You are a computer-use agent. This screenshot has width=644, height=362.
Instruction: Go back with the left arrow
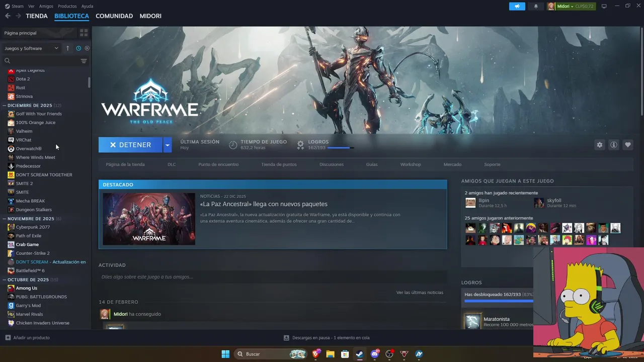(x=8, y=16)
